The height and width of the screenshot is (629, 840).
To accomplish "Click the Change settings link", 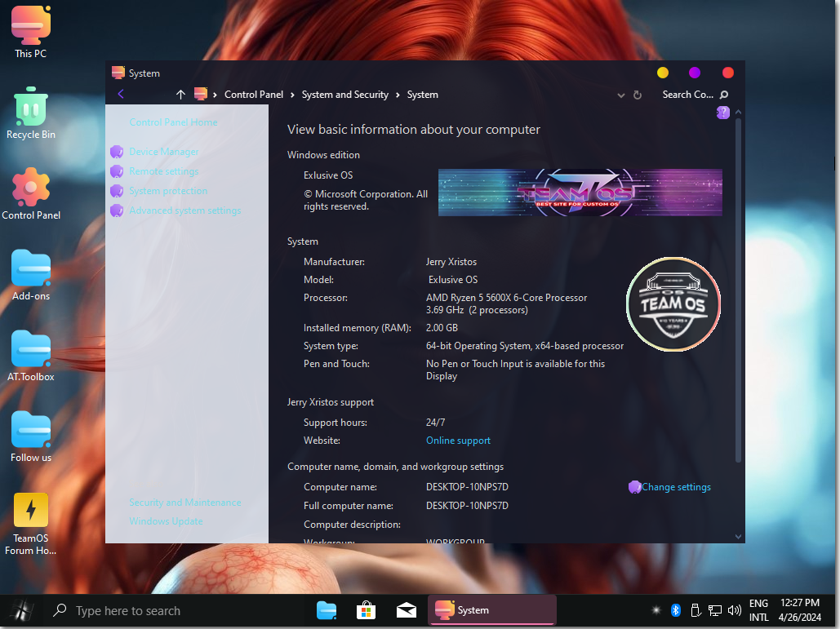I will tap(675, 487).
